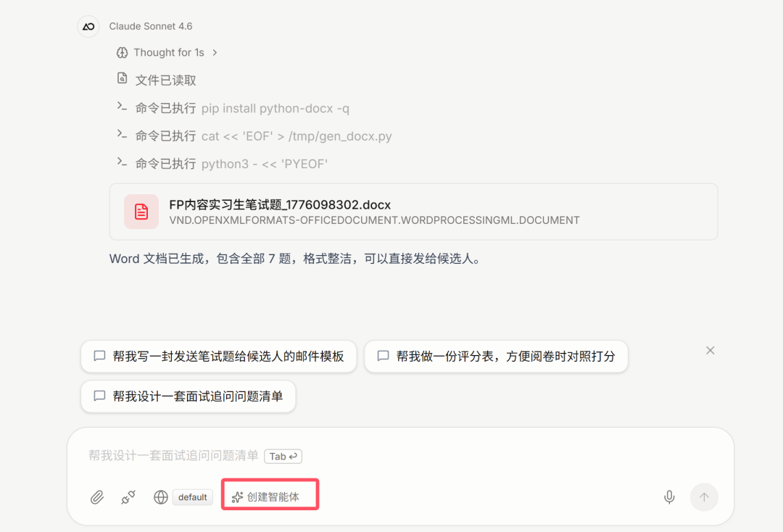783x532 pixels.
Task: Dismiss the suggestions with the X
Action: point(710,350)
